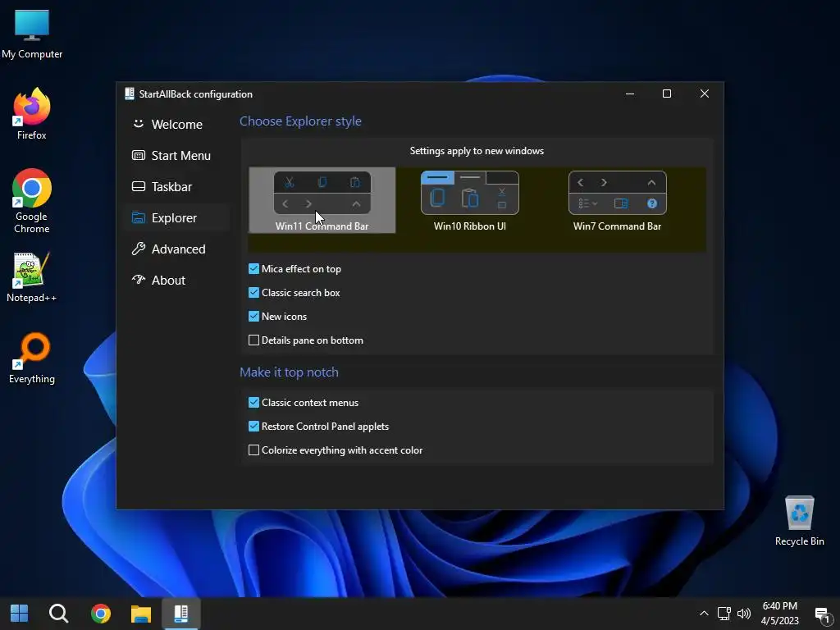Select the Firefox desktop shortcut

[32, 114]
